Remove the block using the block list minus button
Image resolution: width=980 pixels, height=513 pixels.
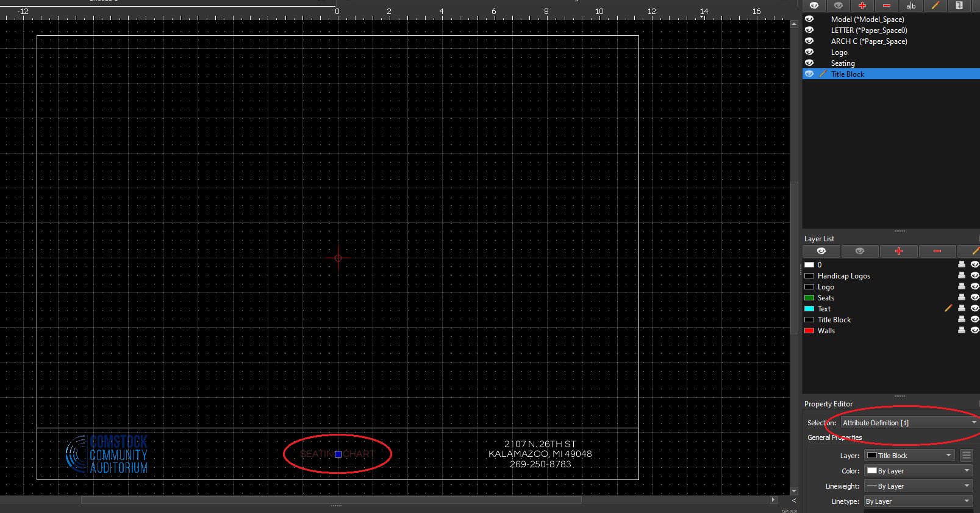887,5
